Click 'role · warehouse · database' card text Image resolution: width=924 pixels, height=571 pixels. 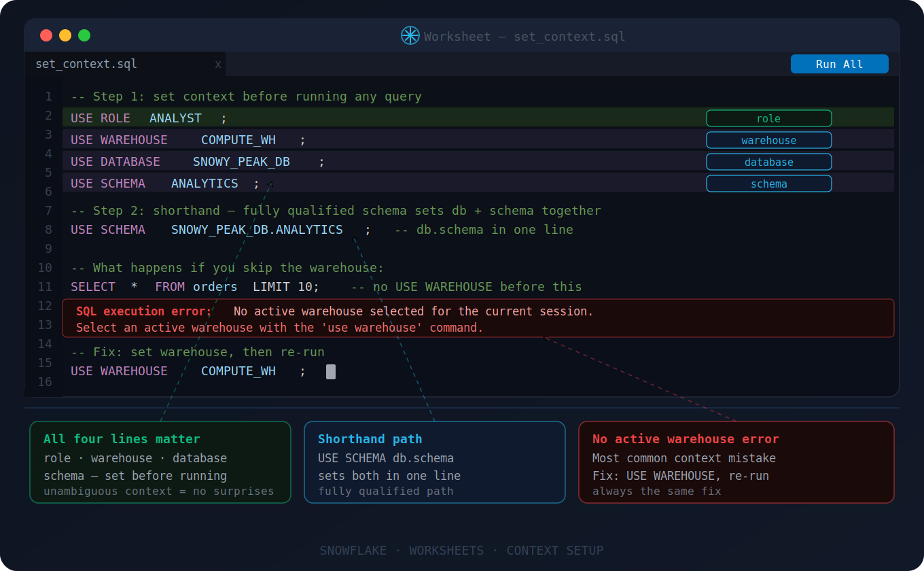[135, 458]
